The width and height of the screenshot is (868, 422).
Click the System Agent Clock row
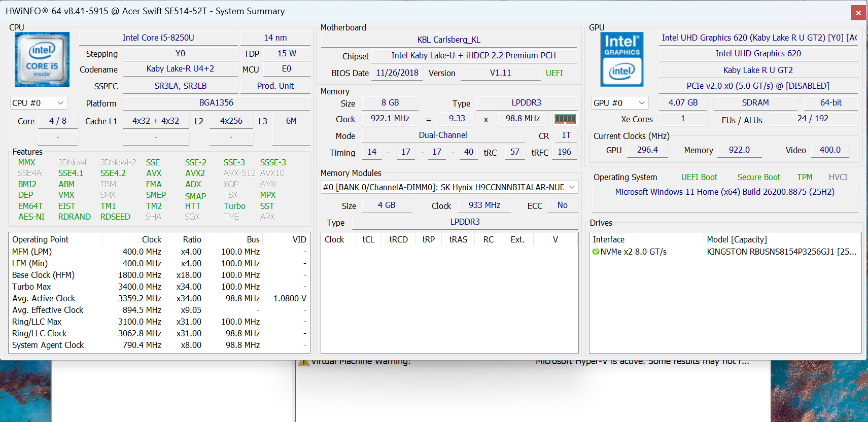point(159,345)
